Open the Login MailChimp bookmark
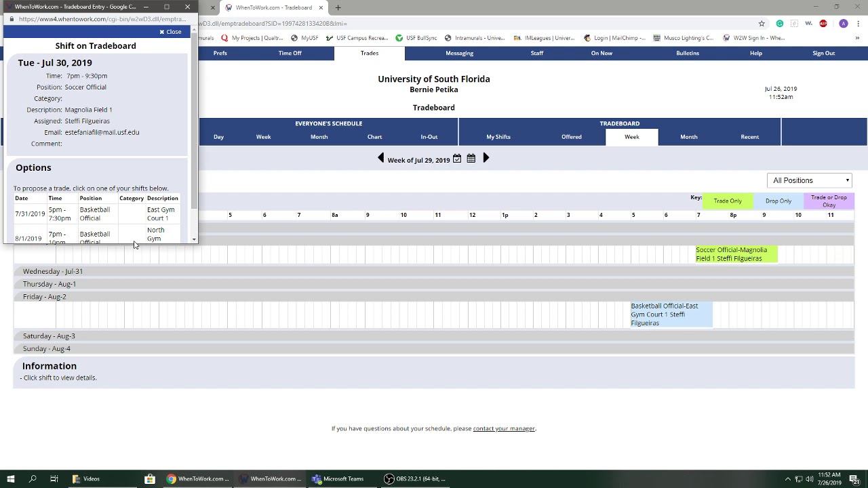The image size is (868, 488). (614, 38)
